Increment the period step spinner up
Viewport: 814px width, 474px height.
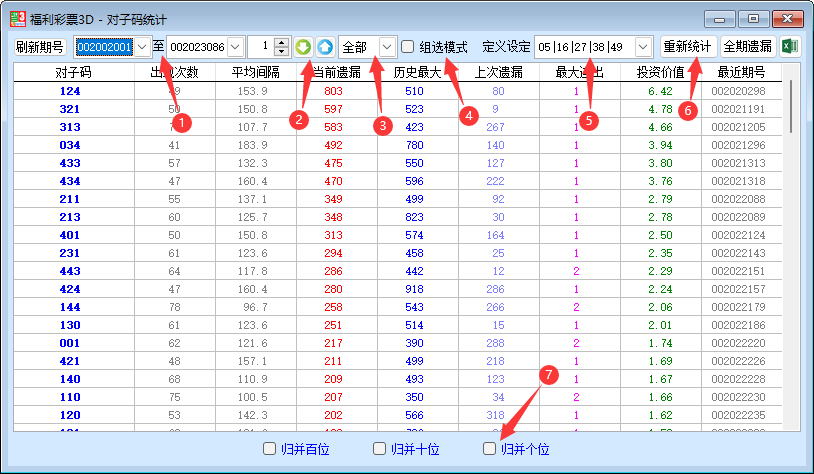[281, 42]
